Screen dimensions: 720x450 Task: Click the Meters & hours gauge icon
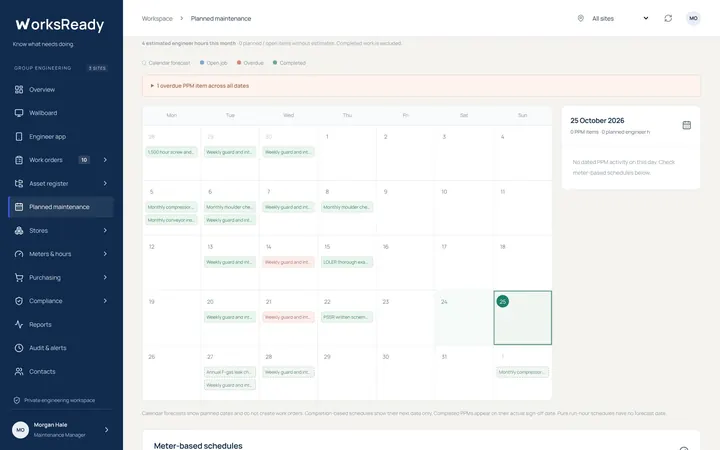(19, 254)
